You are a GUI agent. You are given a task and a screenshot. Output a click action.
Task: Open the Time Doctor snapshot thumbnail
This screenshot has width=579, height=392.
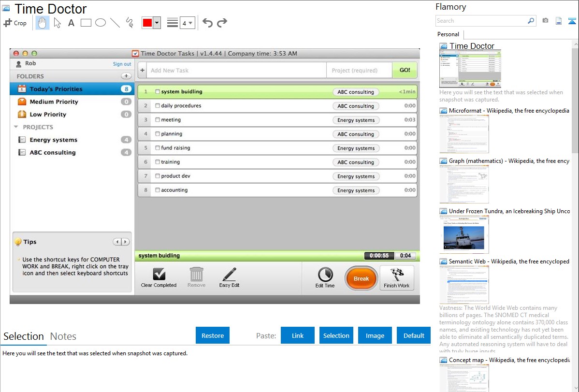[470, 69]
